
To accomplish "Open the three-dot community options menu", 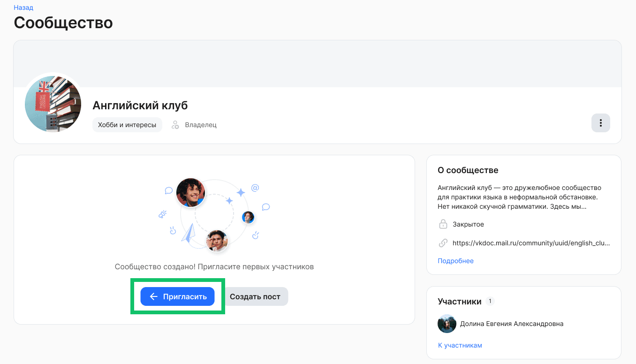I will [x=600, y=123].
